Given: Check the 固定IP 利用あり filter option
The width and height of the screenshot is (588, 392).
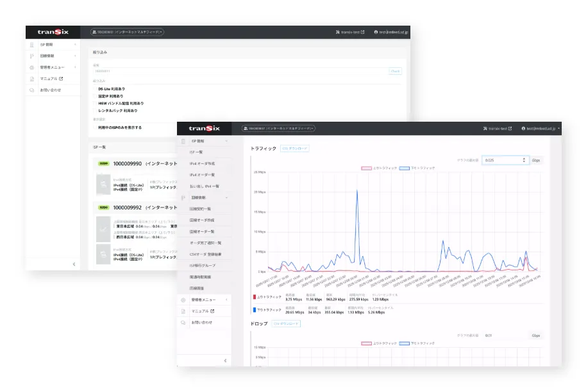Looking at the screenshot, I should pos(95,96).
